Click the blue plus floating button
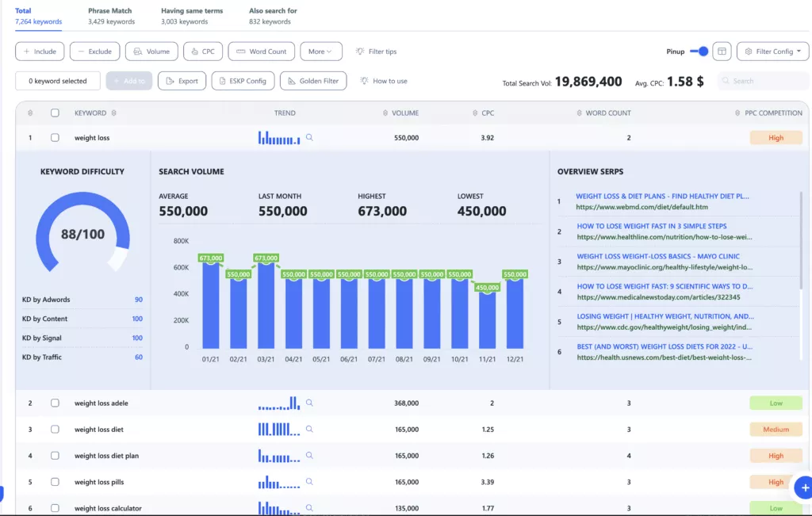 803,487
